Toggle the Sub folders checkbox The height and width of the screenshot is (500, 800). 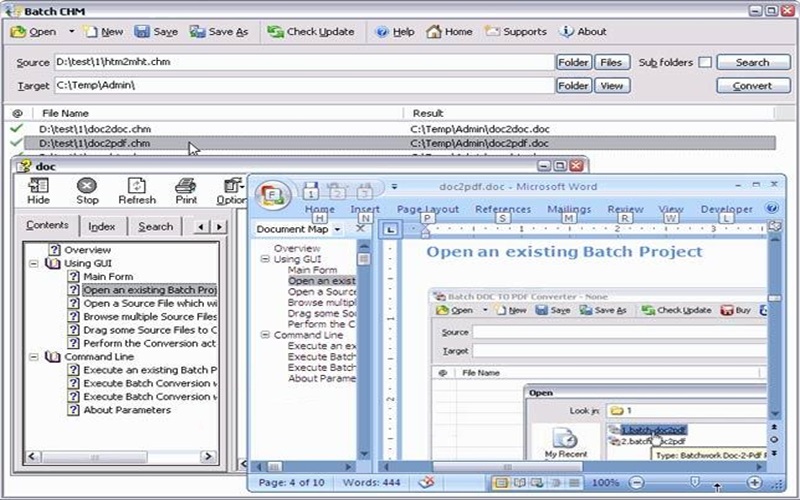(x=705, y=62)
